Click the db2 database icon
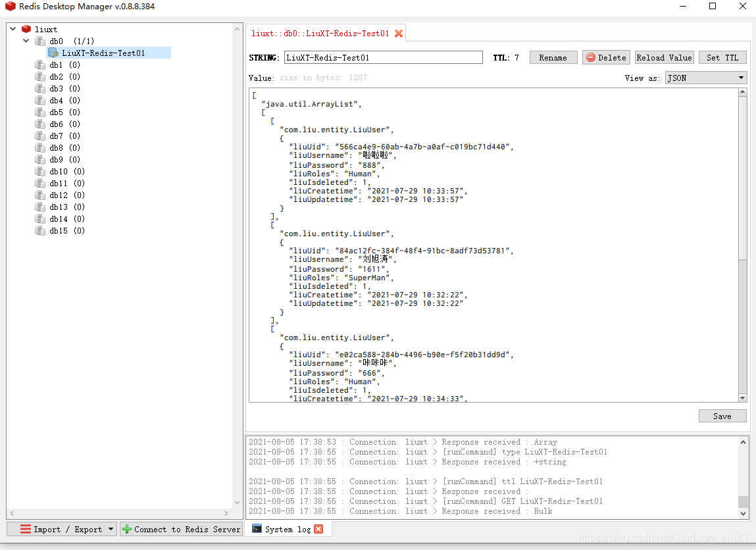 pyautogui.click(x=41, y=76)
